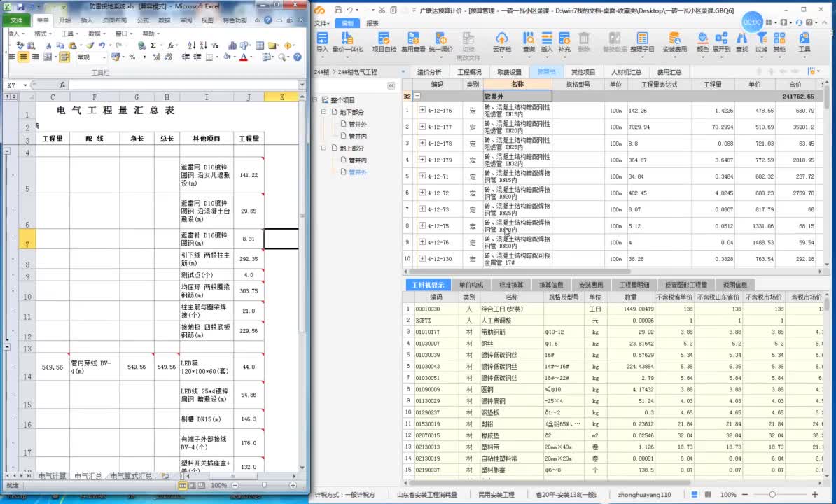Toggle Excel right alignment button
836x504 pixels.
pos(36,57)
